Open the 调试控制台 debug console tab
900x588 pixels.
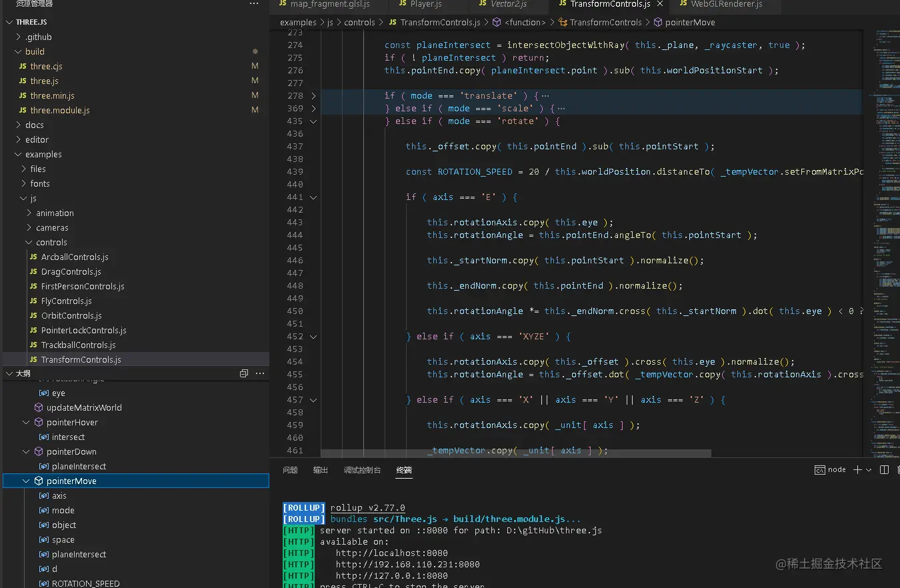(x=362, y=470)
